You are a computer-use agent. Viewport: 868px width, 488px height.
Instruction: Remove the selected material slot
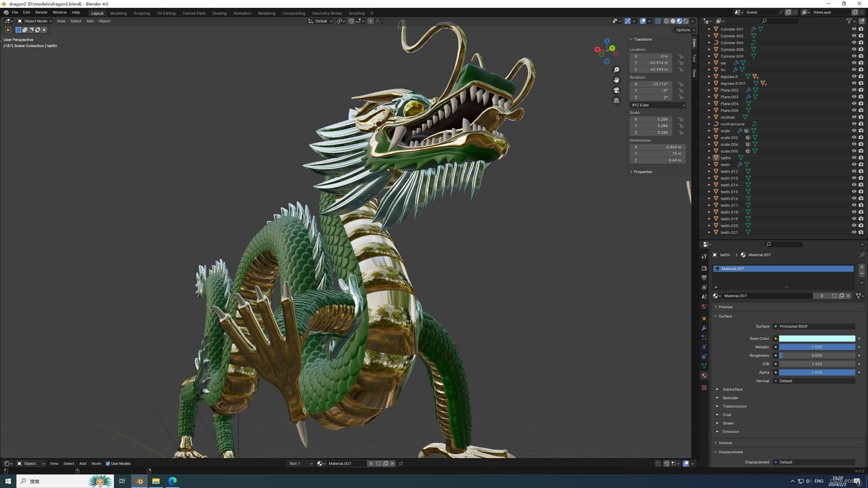862,274
